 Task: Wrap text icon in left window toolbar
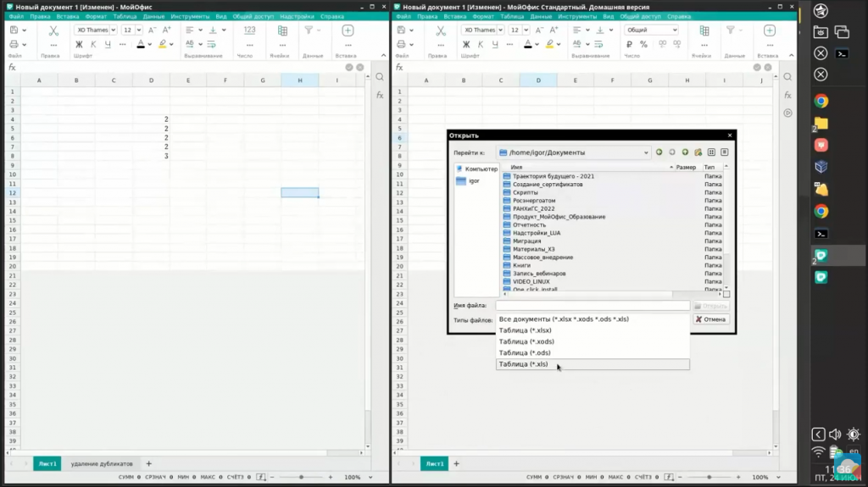point(211,44)
